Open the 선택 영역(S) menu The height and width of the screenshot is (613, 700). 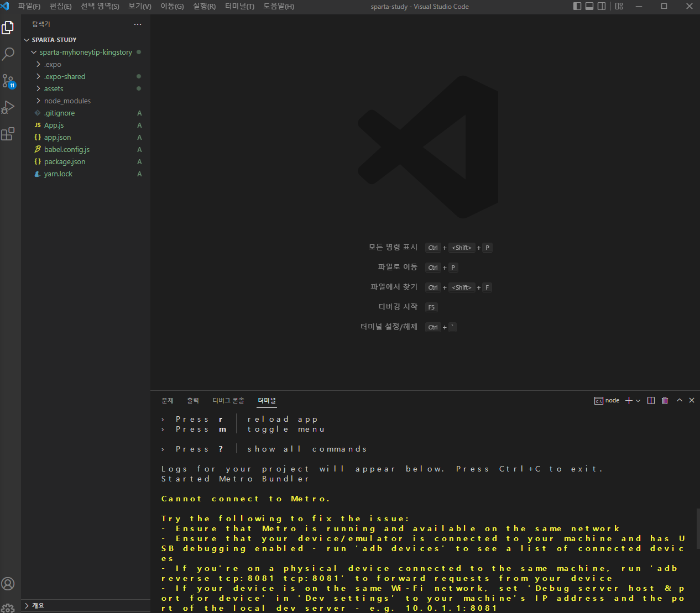point(100,6)
